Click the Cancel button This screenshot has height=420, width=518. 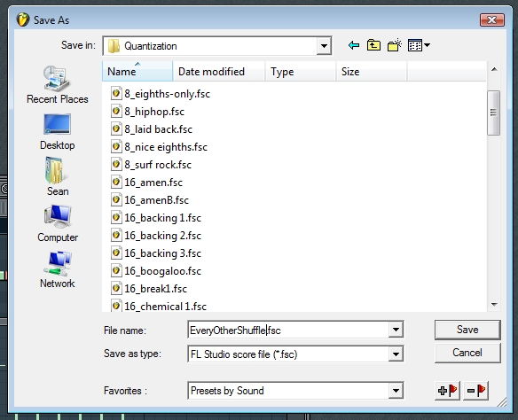[x=467, y=353]
